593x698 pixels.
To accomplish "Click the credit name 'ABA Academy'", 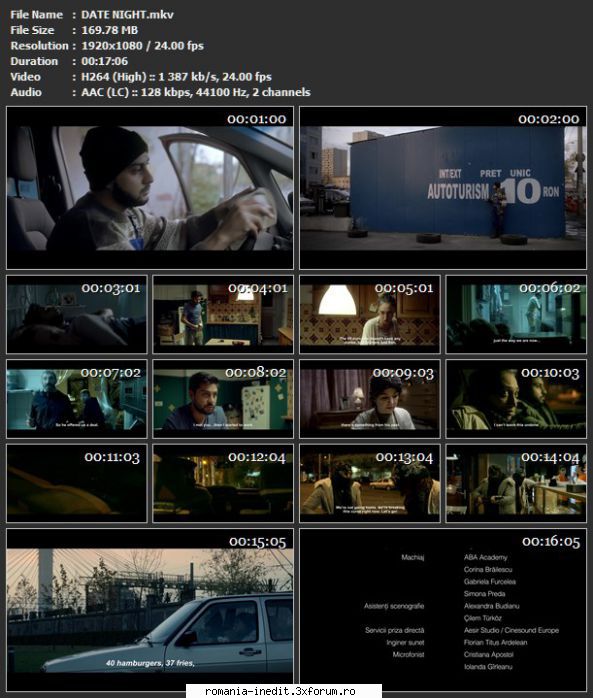I will tap(486, 557).
